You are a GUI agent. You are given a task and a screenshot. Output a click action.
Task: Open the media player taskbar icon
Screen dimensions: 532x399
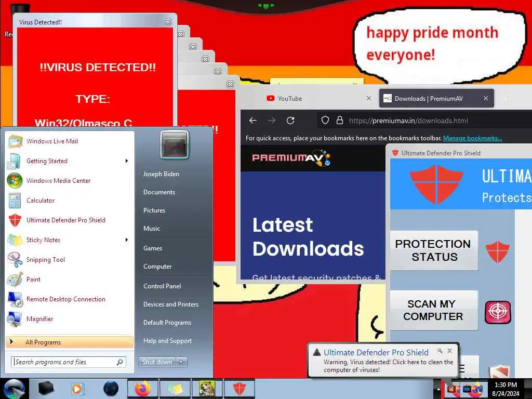pyautogui.click(x=78, y=389)
